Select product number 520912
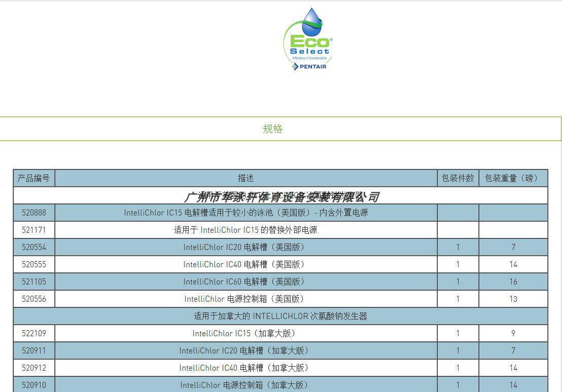The image size is (562, 392). [x=33, y=368]
